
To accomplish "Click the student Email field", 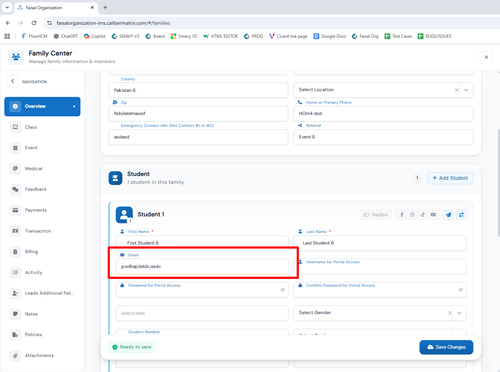I will (202, 266).
